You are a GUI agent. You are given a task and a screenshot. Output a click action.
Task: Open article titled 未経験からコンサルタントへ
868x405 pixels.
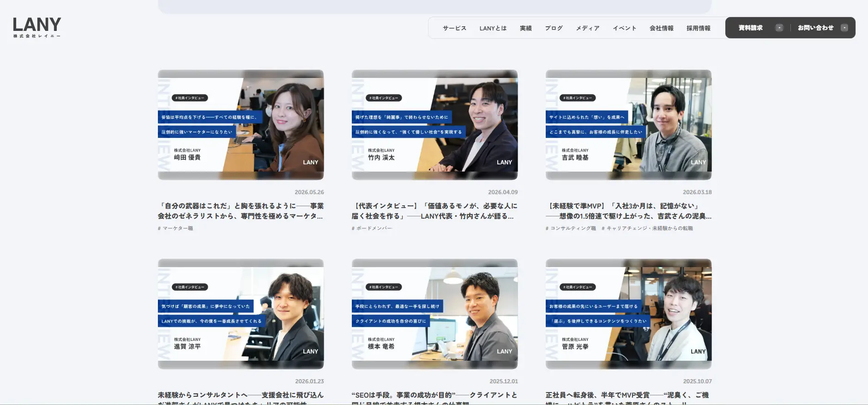click(241, 398)
